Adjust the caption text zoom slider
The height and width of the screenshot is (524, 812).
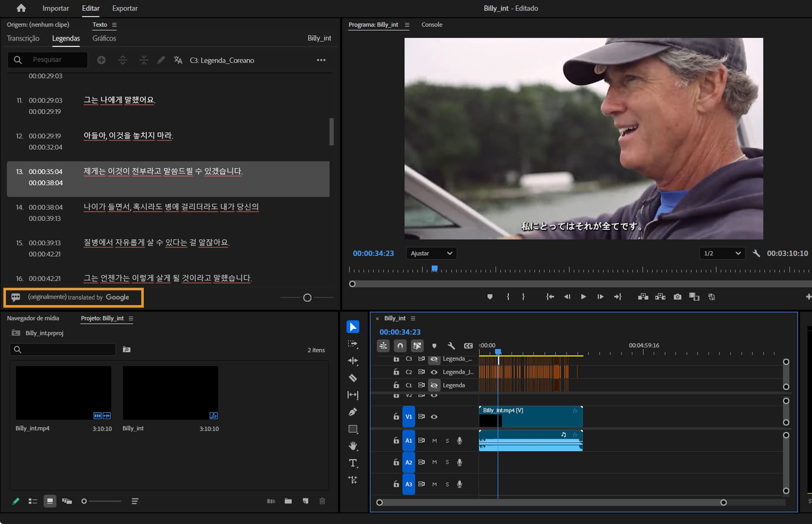click(x=307, y=297)
